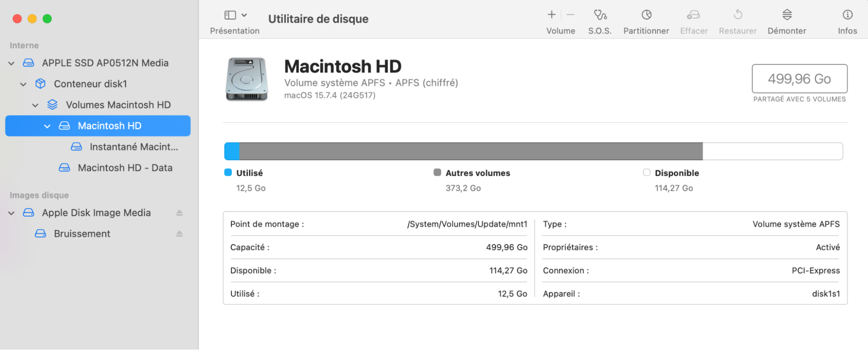This screenshot has height=350, width=868.
Task: Collapse the Volumes Macintosh HD group
Action: pyautogui.click(x=36, y=106)
